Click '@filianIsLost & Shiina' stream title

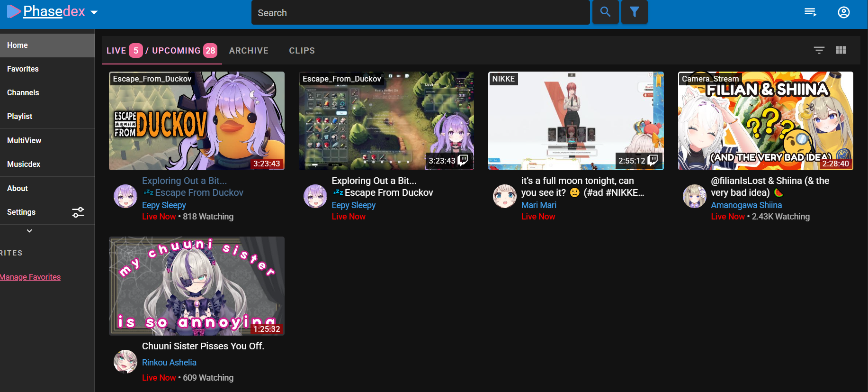770,187
